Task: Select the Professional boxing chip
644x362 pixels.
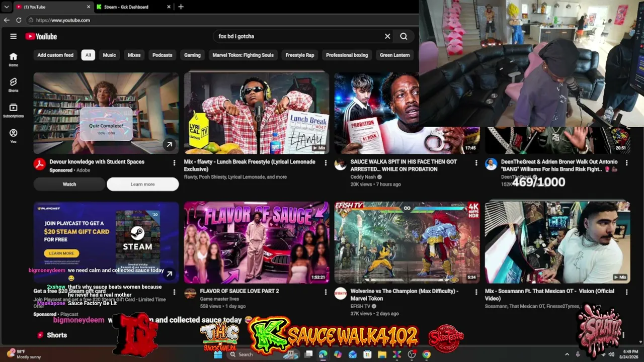Action: point(347,55)
